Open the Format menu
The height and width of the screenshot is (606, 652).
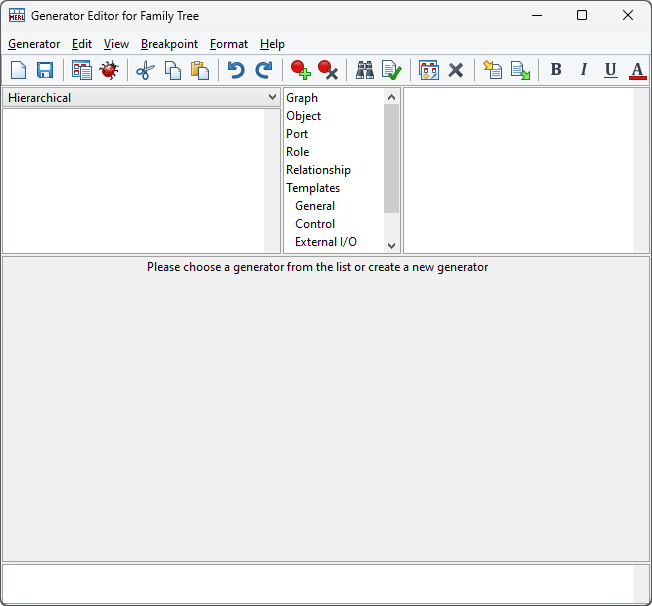click(x=229, y=44)
